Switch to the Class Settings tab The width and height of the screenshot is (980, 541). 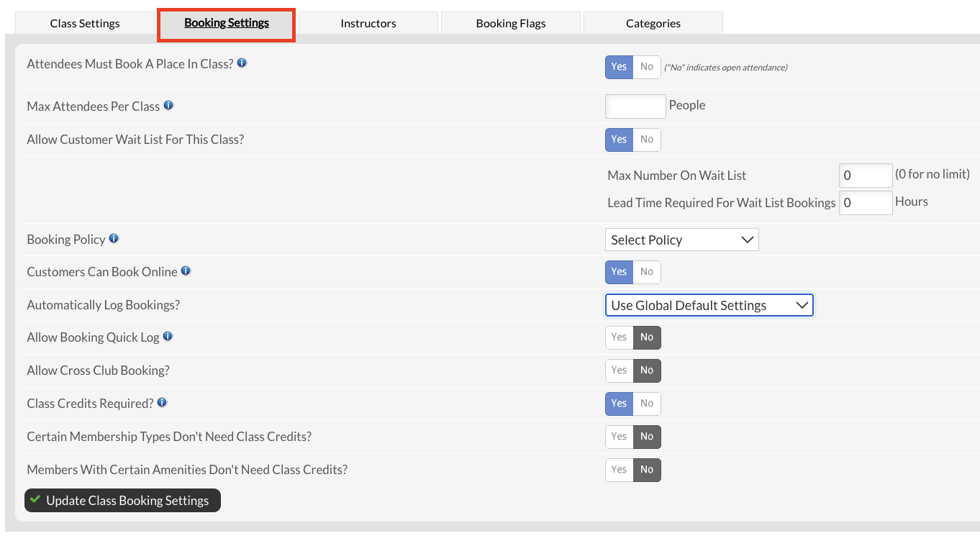coord(85,23)
